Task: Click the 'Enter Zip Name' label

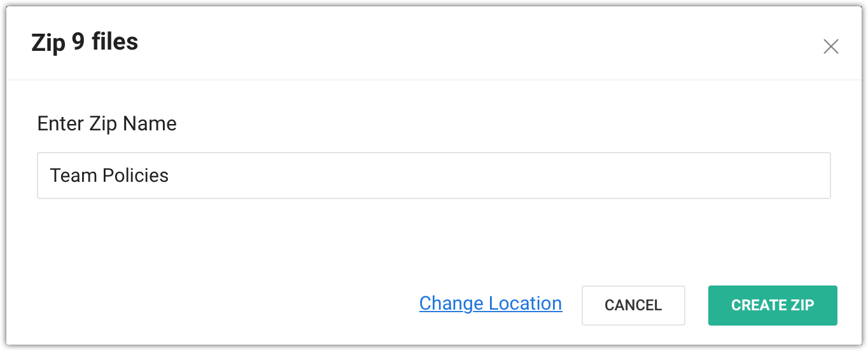Action: [x=107, y=123]
